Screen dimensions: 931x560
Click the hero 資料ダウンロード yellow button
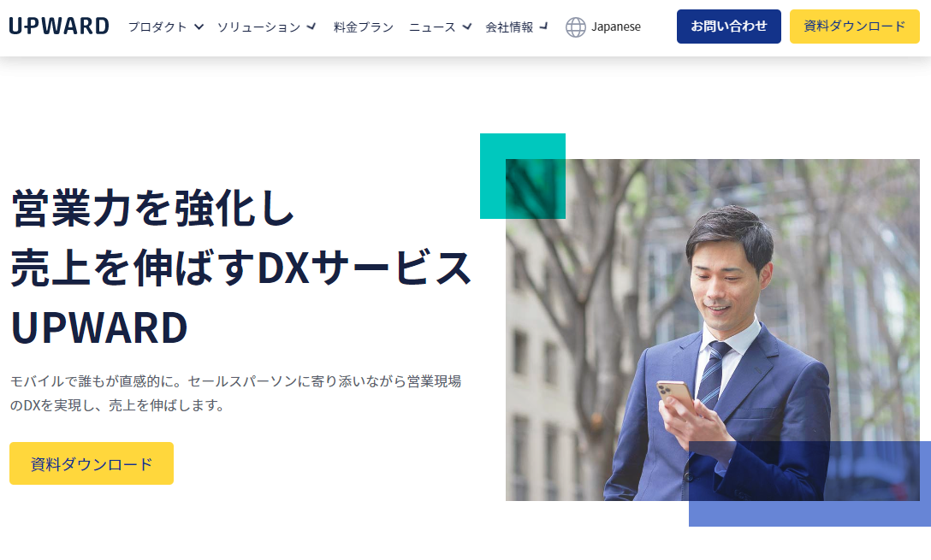(92, 463)
